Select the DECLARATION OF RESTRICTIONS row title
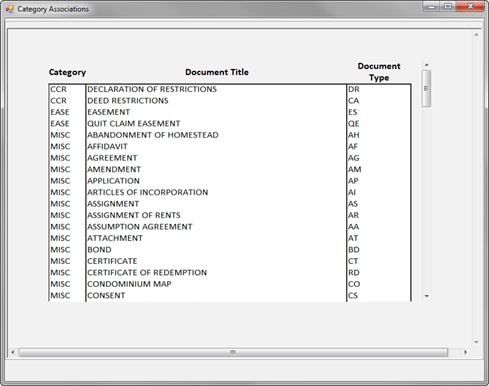The height and width of the screenshot is (386, 489). [152, 89]
